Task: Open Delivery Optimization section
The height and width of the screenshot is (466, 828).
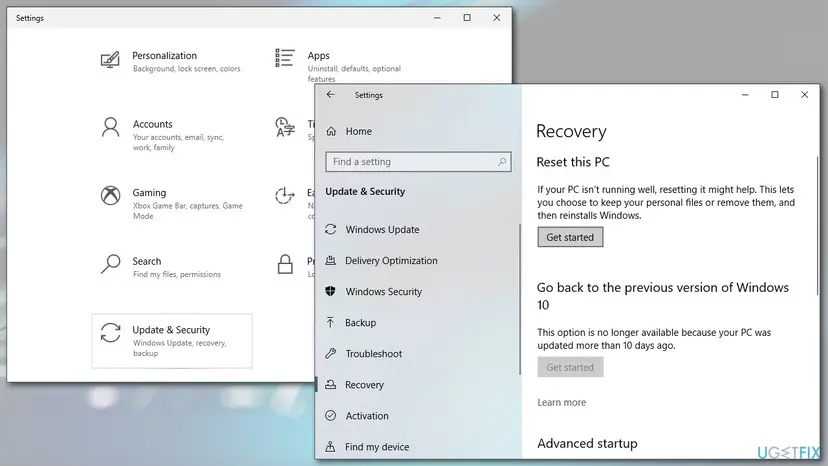Action: [x=391, y=260]
